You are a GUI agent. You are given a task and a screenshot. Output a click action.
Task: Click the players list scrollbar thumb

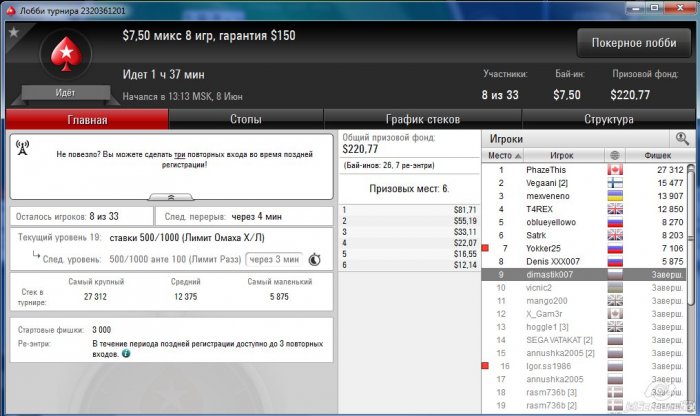[691, 237]
